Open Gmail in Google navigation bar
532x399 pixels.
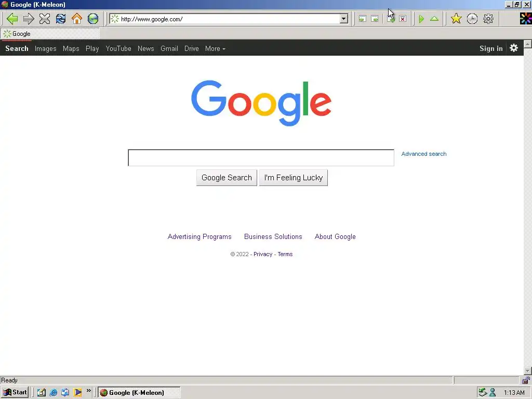click(169, 48)
